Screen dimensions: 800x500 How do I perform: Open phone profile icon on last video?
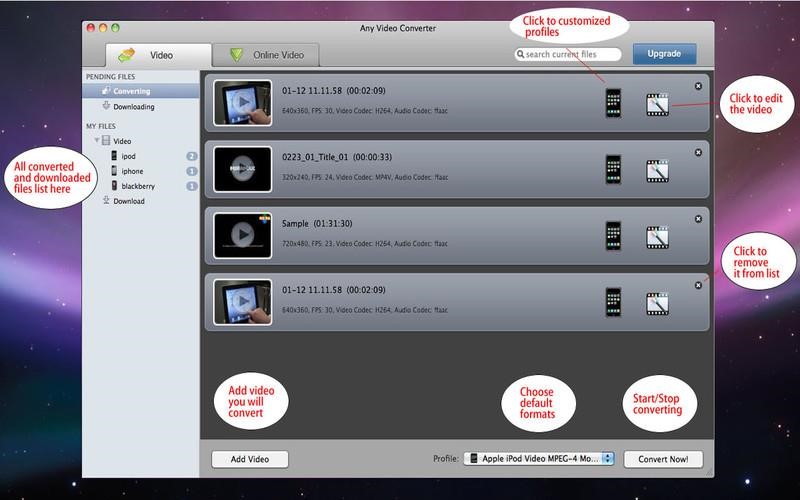pos(613,302)
